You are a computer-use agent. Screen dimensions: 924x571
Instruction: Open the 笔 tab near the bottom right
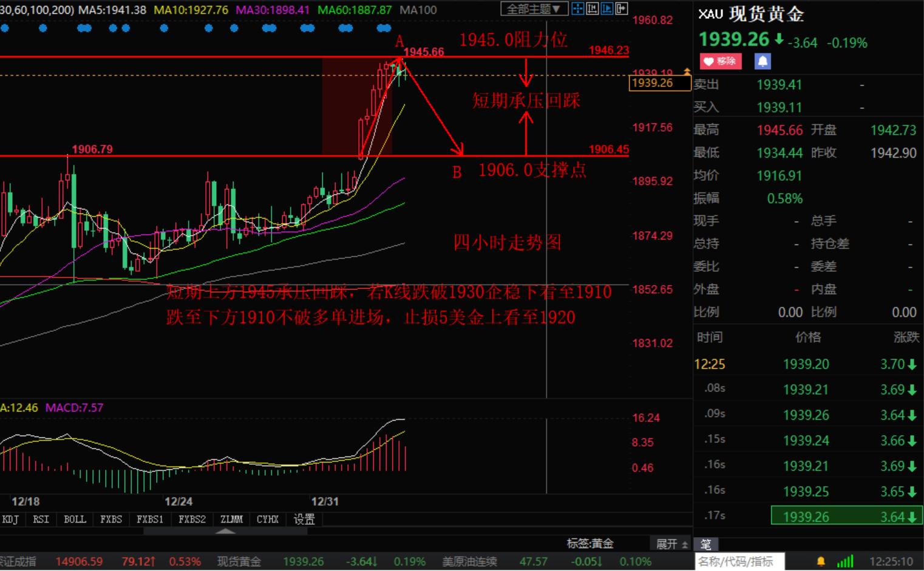(x=706, y=544)
